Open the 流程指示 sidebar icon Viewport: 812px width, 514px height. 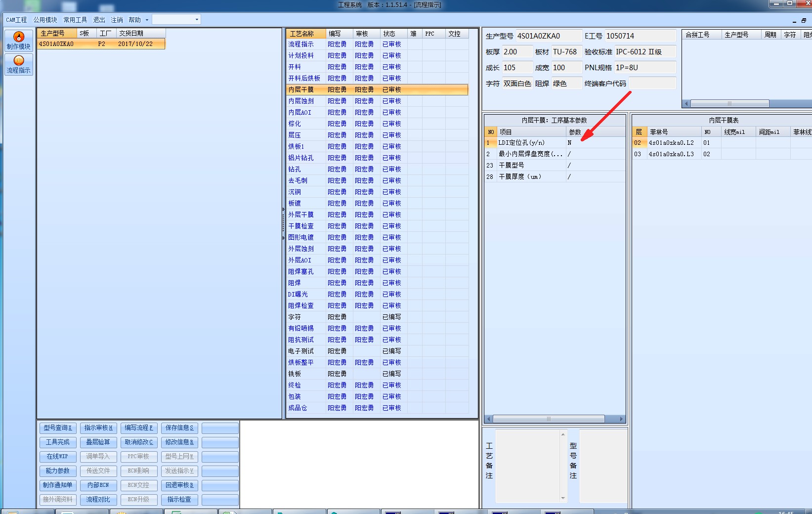click(19, 64)
